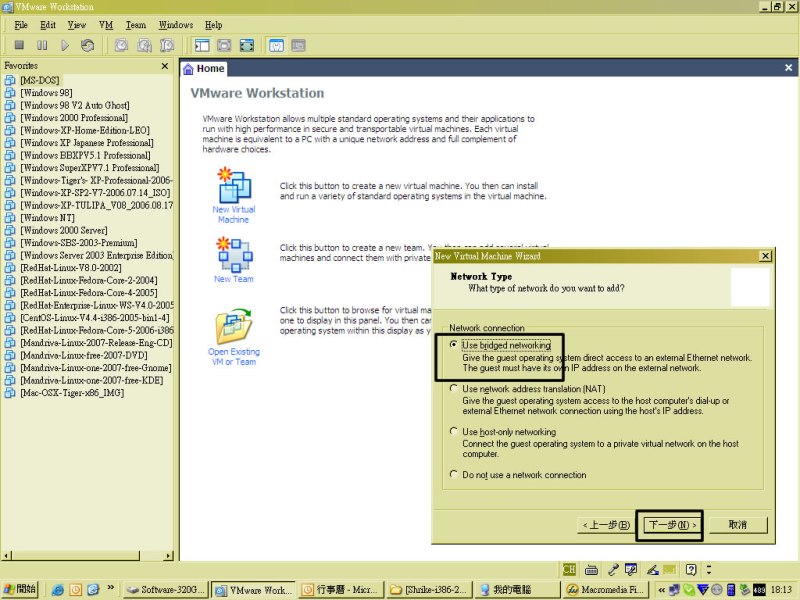Click the Windows Start button
The image size is (800, 600).
point(20,589)
